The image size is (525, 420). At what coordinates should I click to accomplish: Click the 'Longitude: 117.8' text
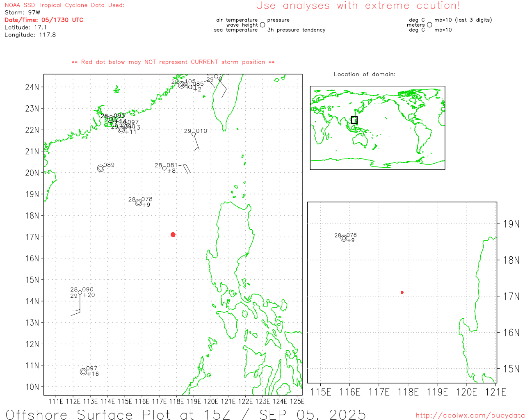click(30, 35)
